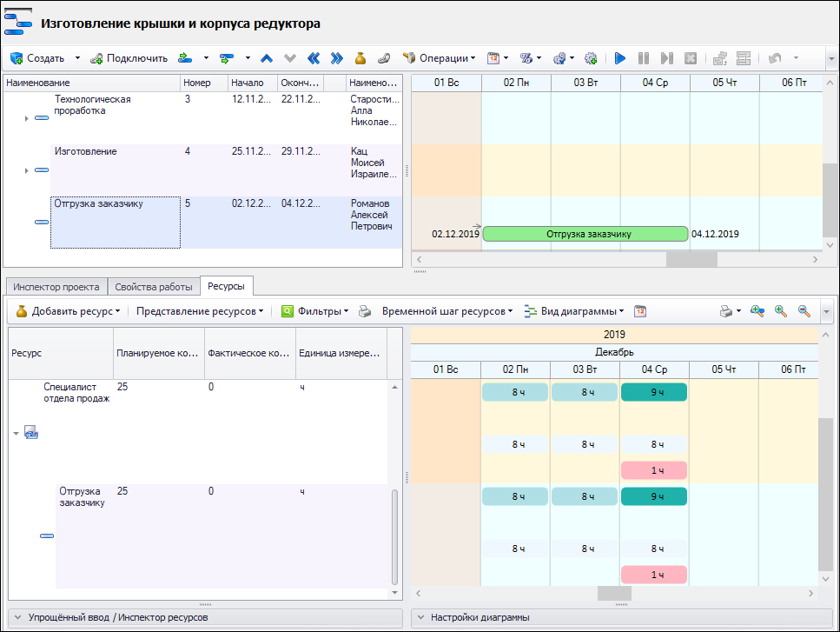The width and height of the screenshot is (840, 632).
Task: Click the grayed diagram export icon
Action: tap(720, 58)
